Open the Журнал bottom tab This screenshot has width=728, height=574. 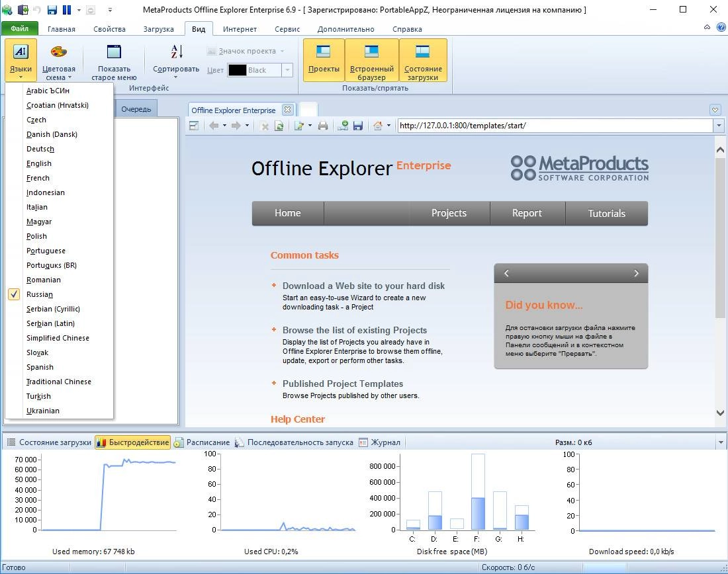pyautogui.click(x=380, y=442)
